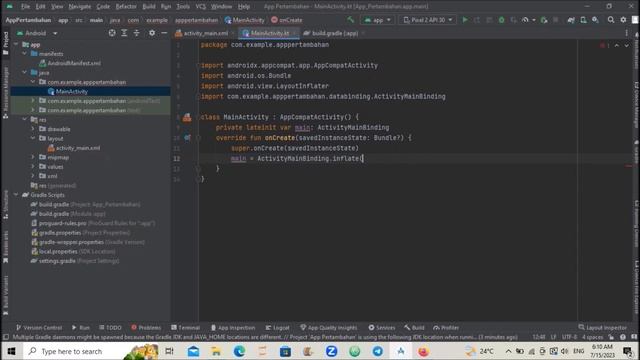640x360 pixels.
Task: Open Search Everywhere magnifier icon
Action: [x=611, y=20]
